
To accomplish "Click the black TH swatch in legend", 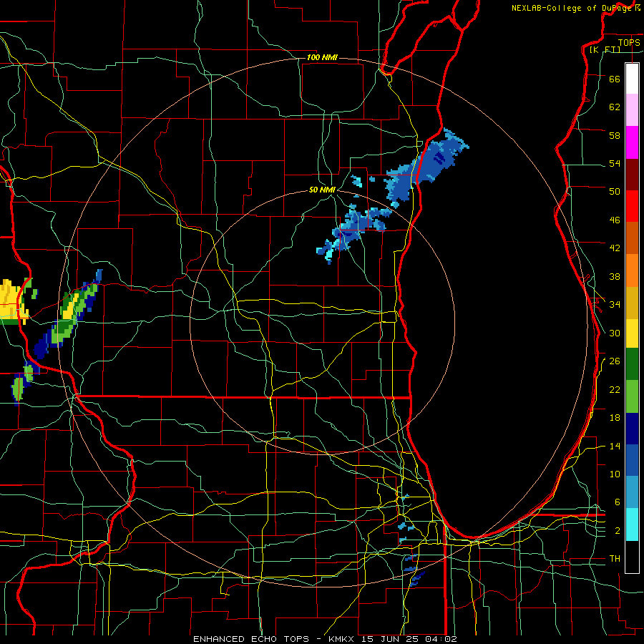I will tap(632, 557).
